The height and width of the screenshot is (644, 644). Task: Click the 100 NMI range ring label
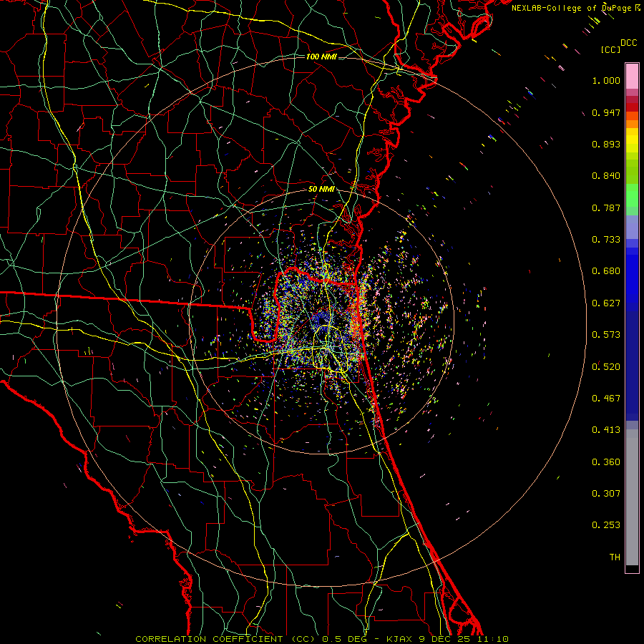[x=321, y=57]
